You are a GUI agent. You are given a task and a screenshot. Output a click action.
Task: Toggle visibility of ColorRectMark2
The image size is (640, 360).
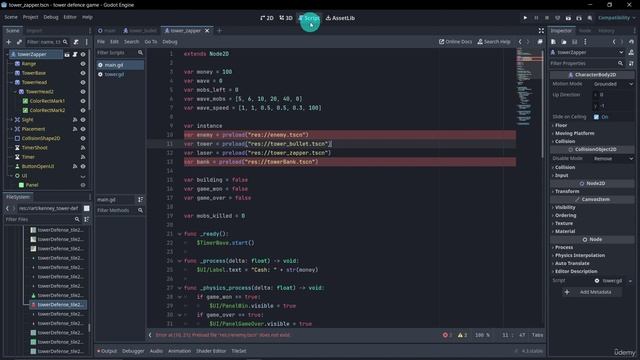click(x=83, y=110)
